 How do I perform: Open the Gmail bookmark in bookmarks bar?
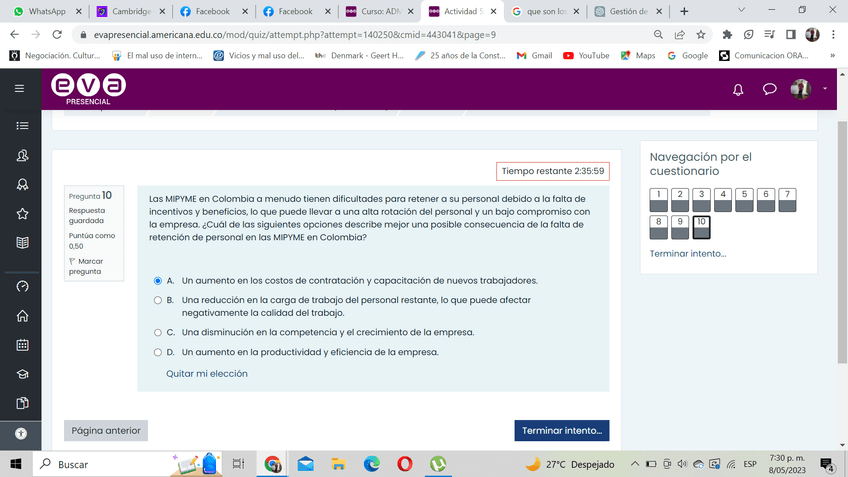(535, 56)
